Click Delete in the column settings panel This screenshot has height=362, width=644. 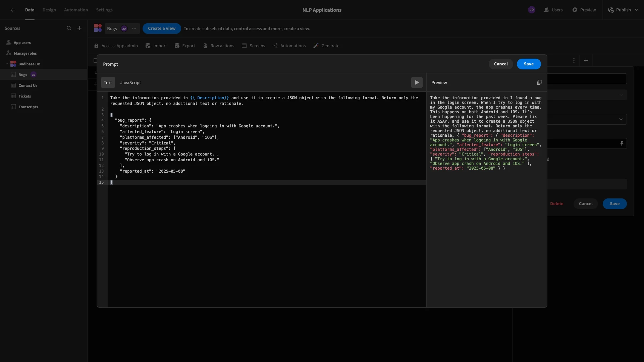point(557,204)
